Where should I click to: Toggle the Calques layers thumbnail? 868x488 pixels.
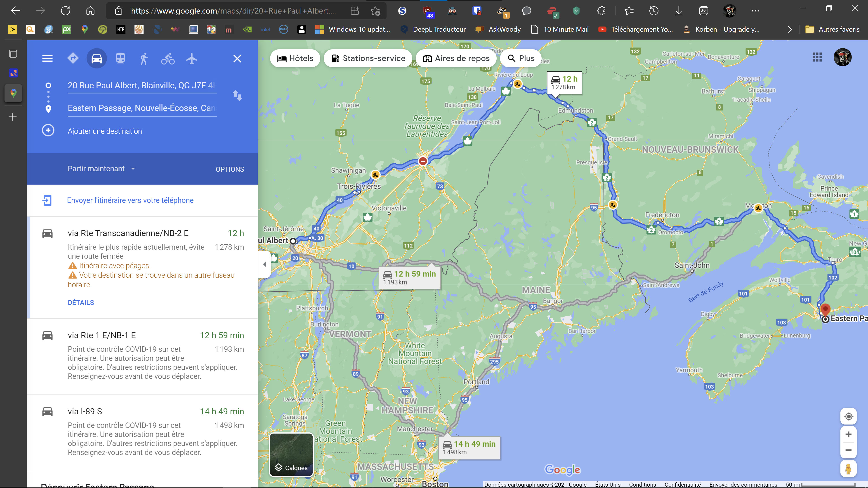(x=291, y=454)
